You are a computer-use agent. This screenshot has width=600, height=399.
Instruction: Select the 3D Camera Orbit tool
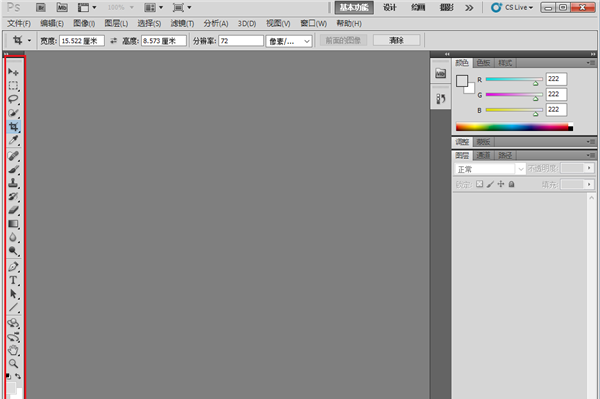pos(13,337)
